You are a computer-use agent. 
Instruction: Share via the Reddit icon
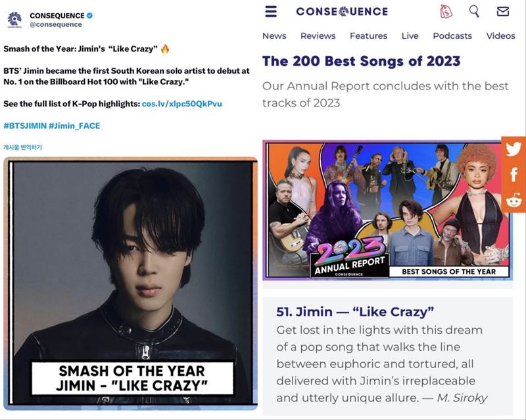coord(514,200)
